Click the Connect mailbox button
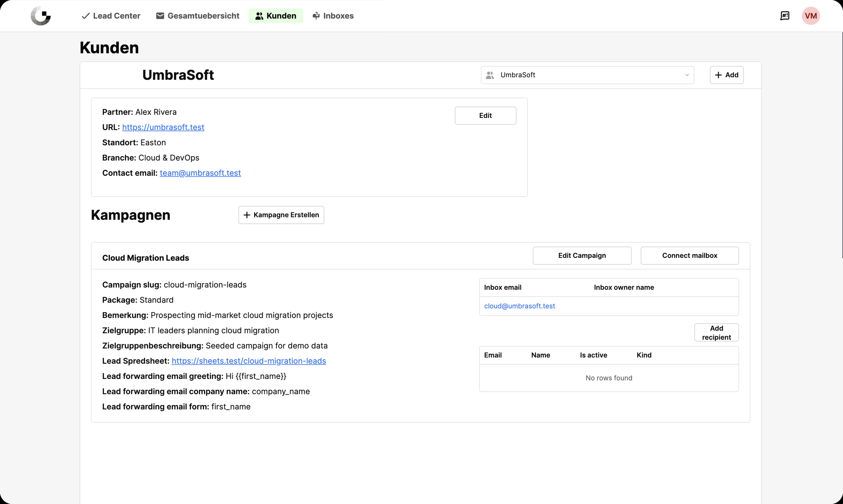The height and width of the screenshot is (504, 843). [689, 255]
